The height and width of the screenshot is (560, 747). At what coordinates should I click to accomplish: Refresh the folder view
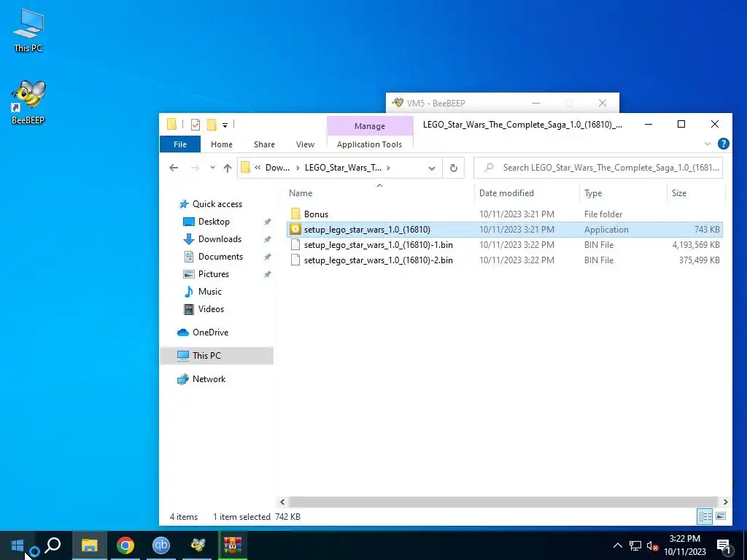pos(454,168)
